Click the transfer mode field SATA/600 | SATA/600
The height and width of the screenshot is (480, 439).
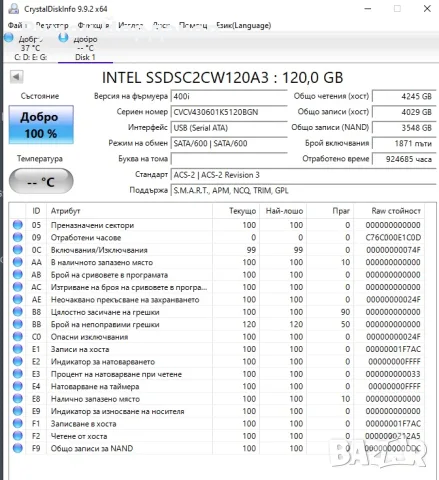tap(229, 144)
